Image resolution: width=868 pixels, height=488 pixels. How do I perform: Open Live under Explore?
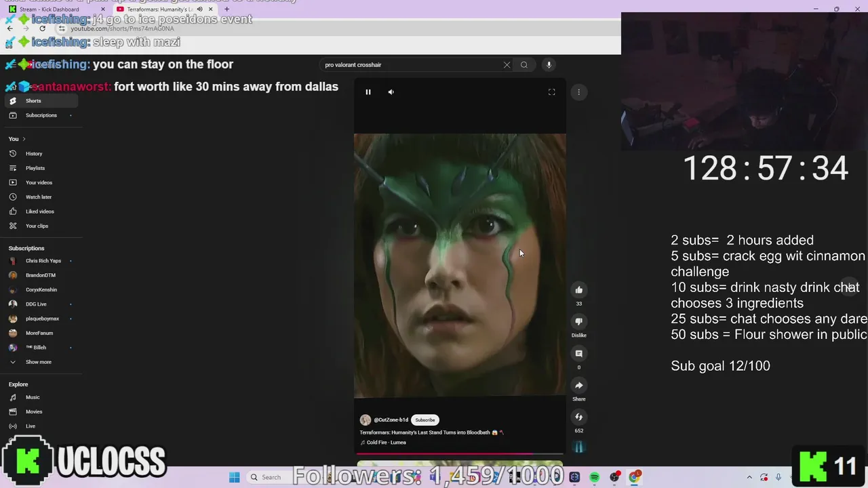tap(41, 426)
